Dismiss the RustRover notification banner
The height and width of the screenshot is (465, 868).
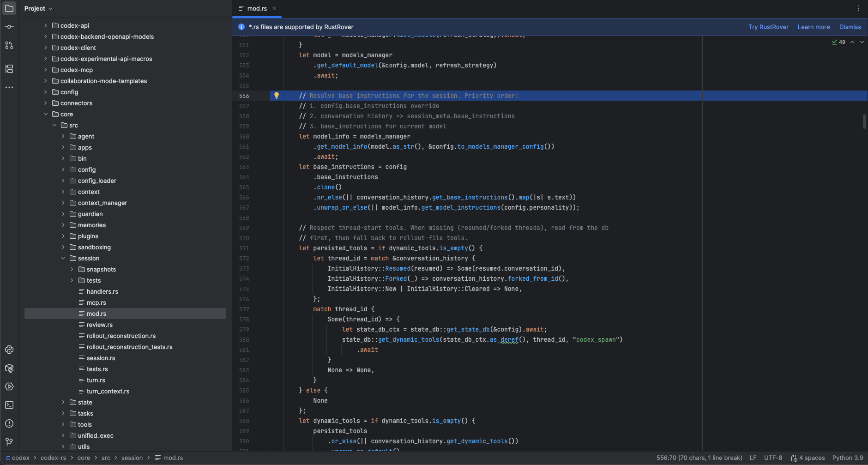coord(850,27)
